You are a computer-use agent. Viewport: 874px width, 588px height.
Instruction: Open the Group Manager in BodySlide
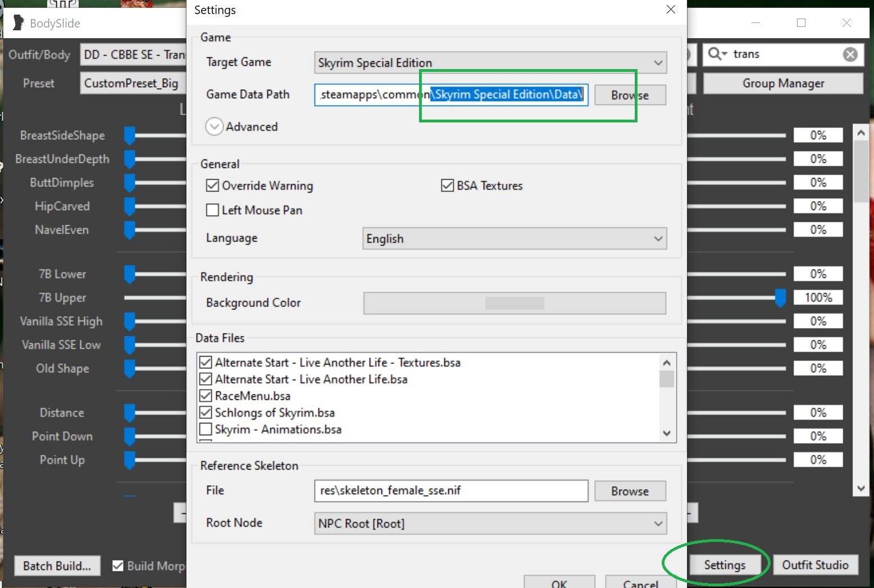coord(783,83)
